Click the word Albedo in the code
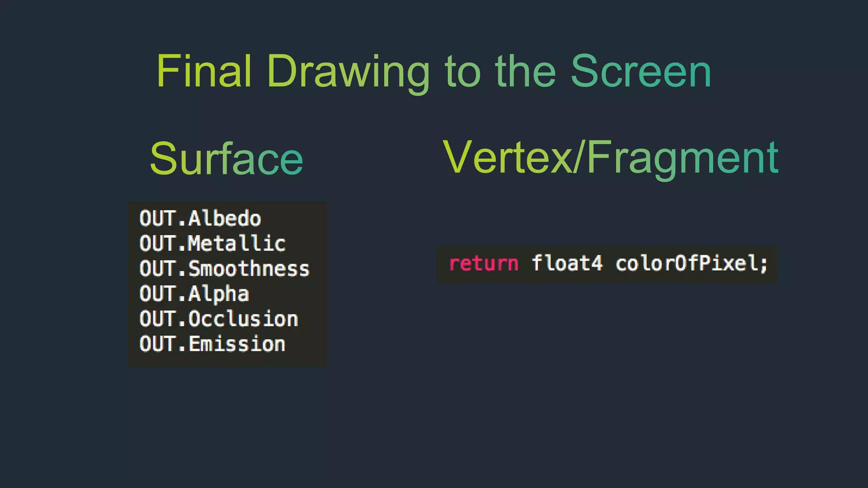Image resolution: width=868 pixels, height=488 pixels. (224, 219)
